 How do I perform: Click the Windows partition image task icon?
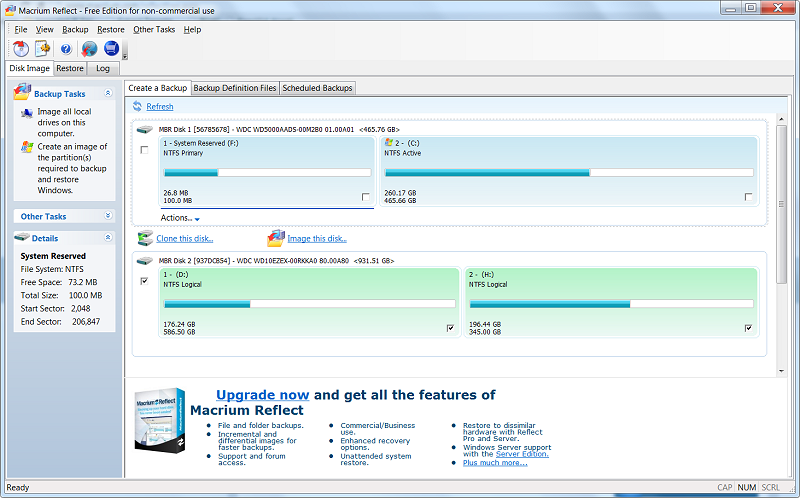(27, 147)
